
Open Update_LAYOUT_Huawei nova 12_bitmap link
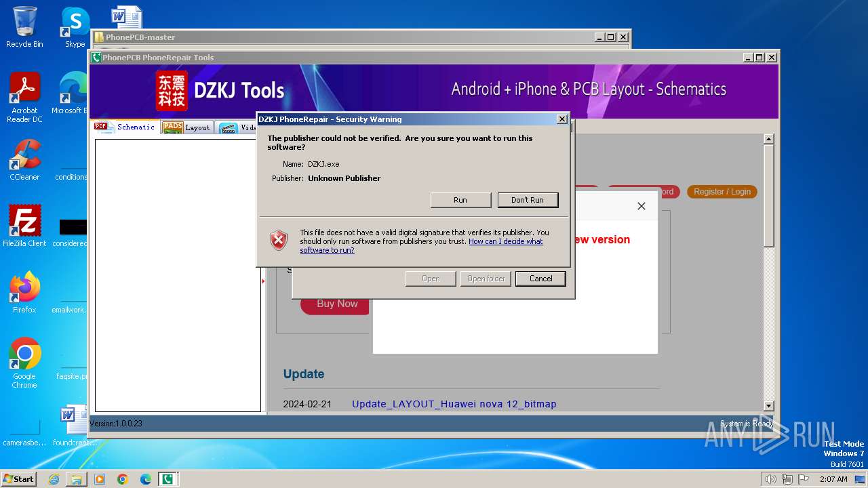[x=454, y=404]
